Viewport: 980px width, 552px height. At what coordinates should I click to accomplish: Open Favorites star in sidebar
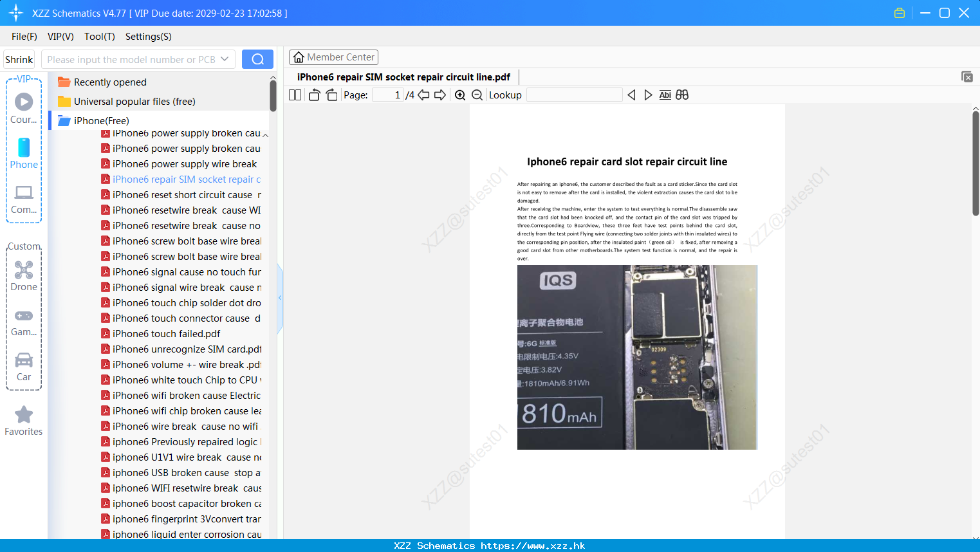tap(24, 421)
